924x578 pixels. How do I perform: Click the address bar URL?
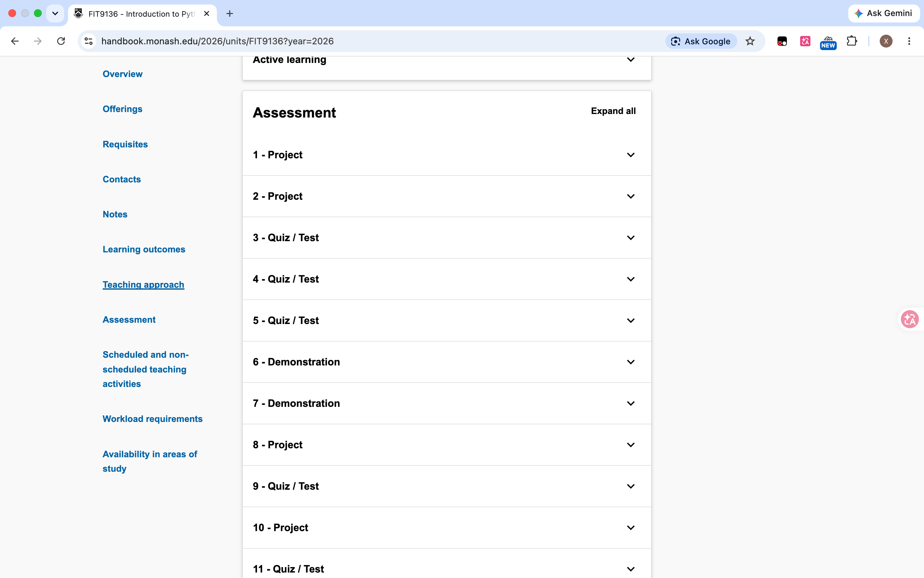point(218,41)
